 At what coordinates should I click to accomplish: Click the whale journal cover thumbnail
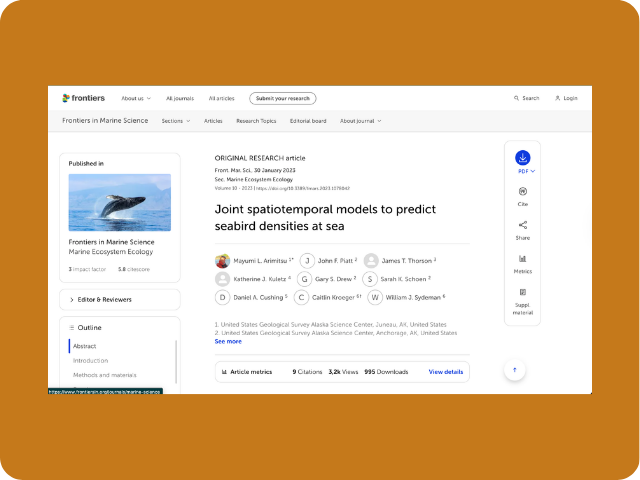click(x=120, y=202)
